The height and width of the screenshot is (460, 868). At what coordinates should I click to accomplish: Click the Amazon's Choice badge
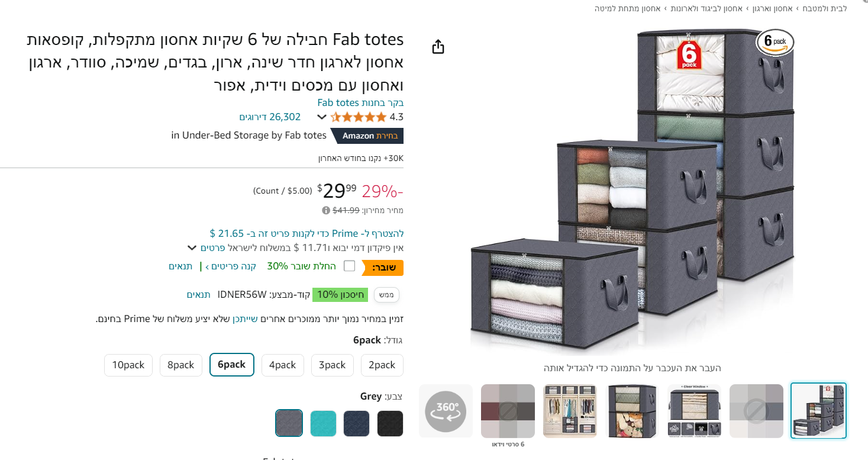[367, 136]
